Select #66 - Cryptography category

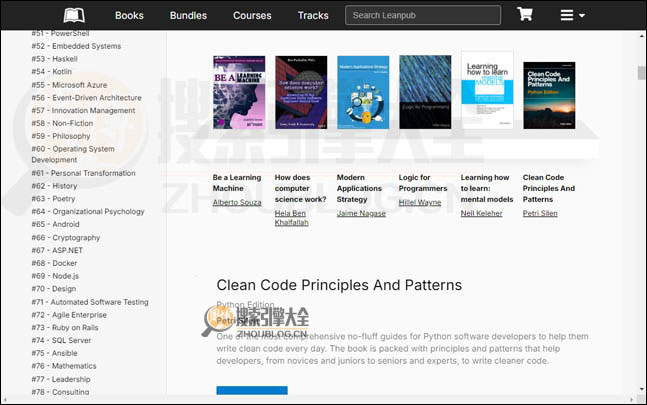(x=66, y=238)
